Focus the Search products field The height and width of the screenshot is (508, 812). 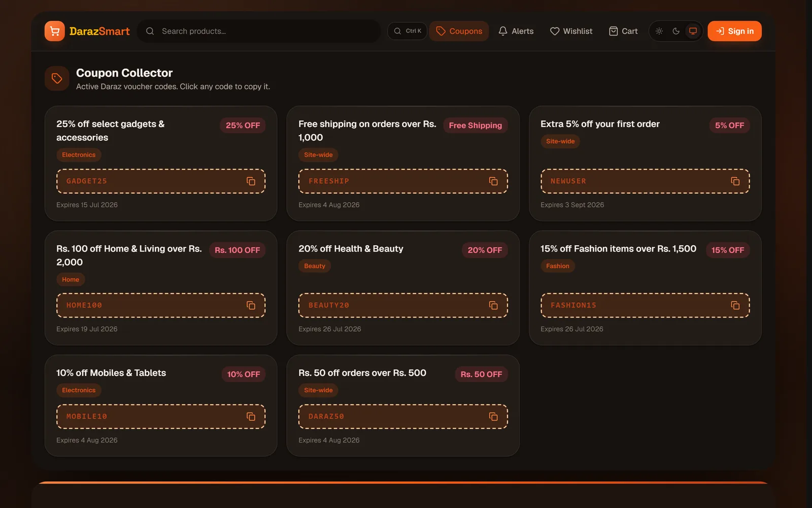[259, 31]
